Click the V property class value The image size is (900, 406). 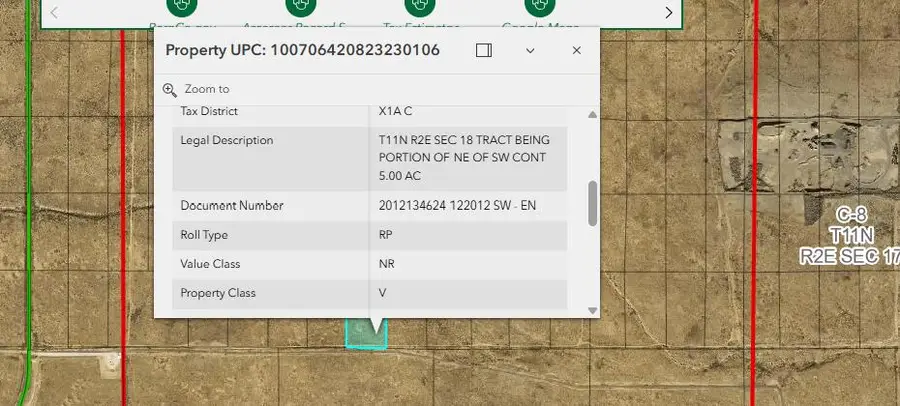pos(382,293)
